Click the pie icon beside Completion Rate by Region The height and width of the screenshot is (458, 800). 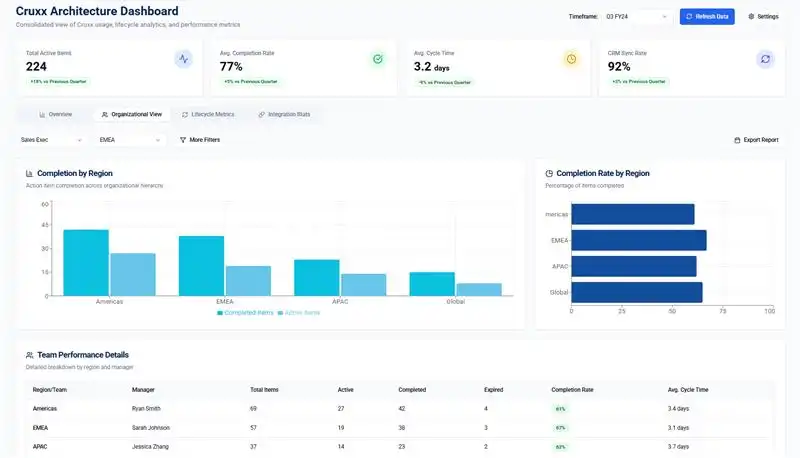[549, 173]
